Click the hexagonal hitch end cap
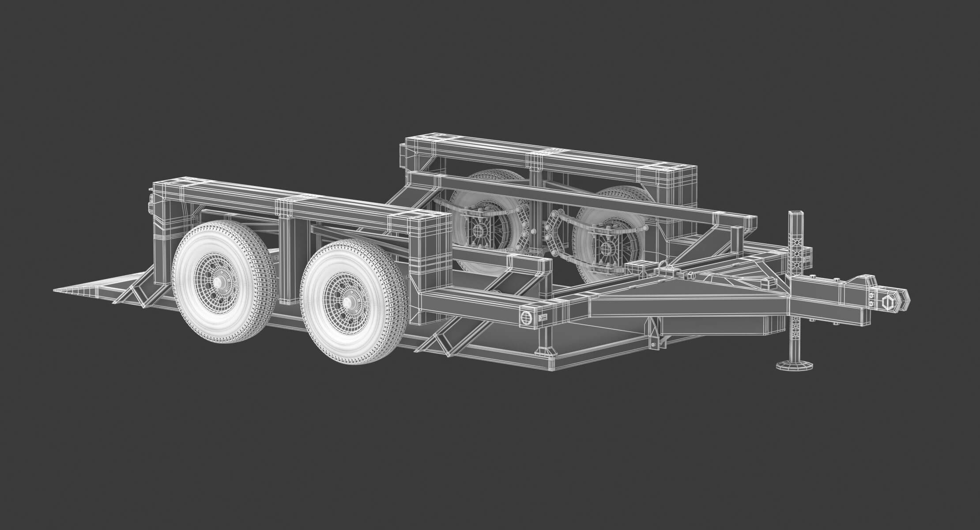 888,302
